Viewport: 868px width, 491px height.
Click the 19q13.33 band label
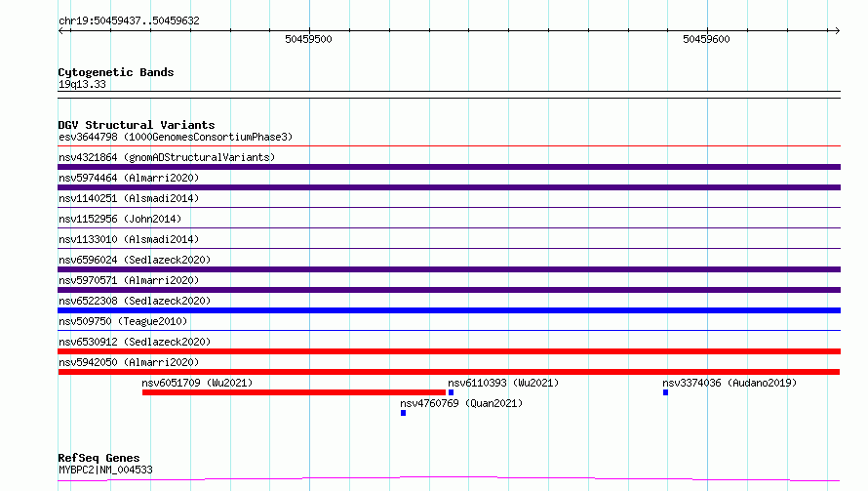82,84
